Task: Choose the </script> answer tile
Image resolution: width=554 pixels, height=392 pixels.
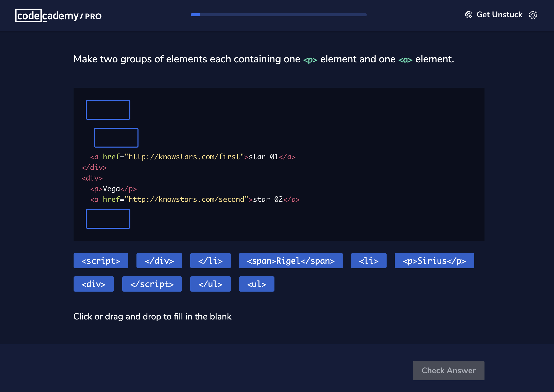Action: [152, 284]
